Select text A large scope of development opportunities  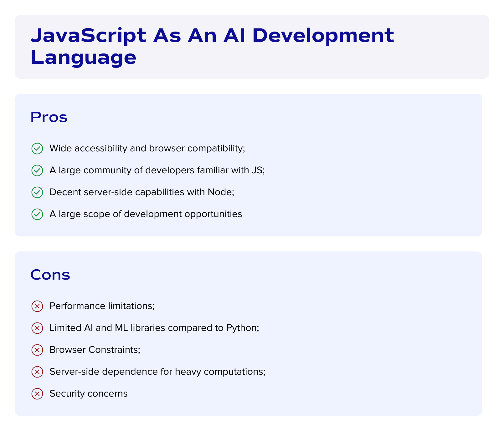[146, 214]
